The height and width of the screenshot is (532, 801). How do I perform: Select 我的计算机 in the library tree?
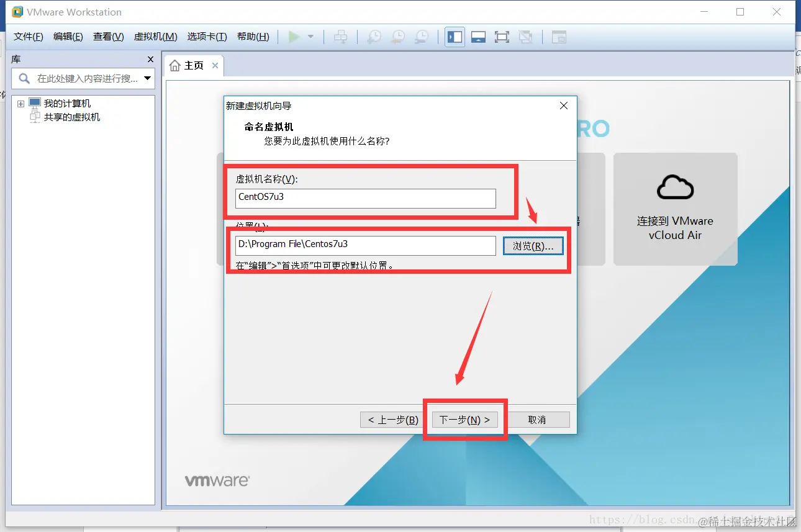coord(67,104)
